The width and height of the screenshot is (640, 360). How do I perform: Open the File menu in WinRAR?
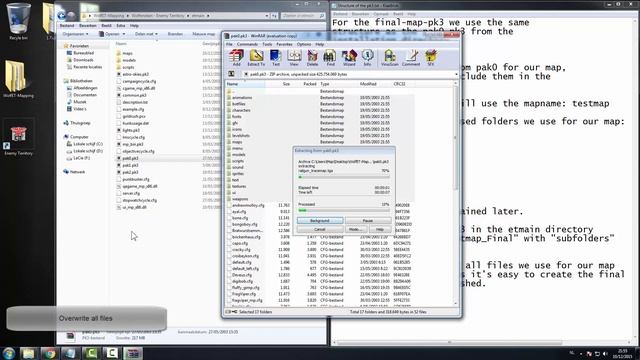click(x=229, y=44)
